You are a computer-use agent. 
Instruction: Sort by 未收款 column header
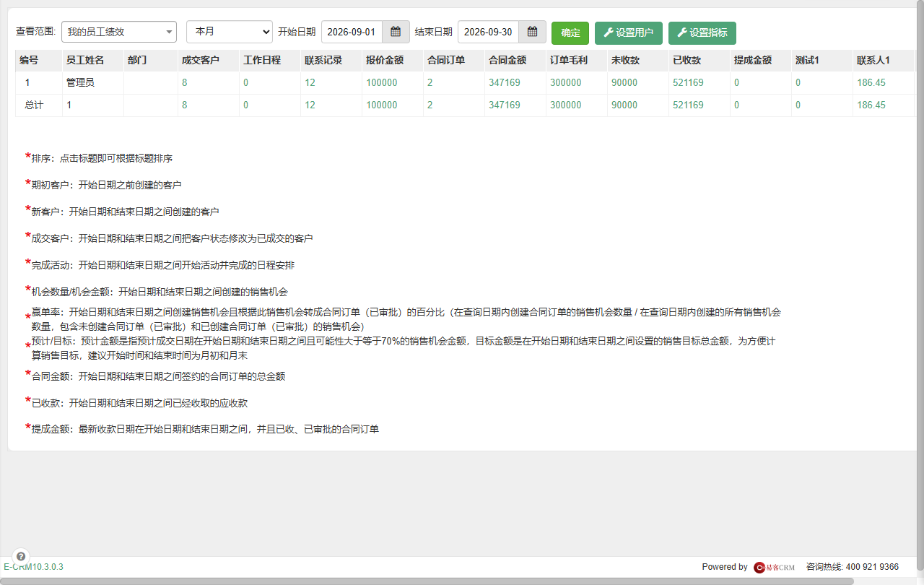[626, 60]
